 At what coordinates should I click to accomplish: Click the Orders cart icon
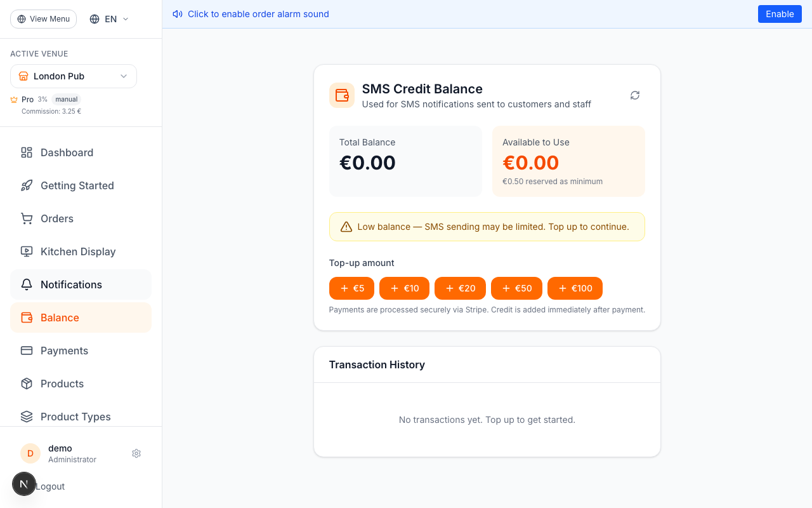point(26,218)
